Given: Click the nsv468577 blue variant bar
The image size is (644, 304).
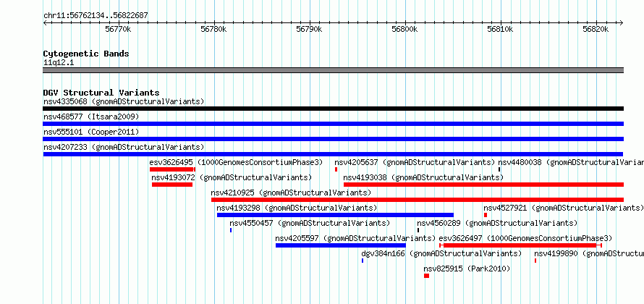Looking at the screenshot, I should click(333, 124).
